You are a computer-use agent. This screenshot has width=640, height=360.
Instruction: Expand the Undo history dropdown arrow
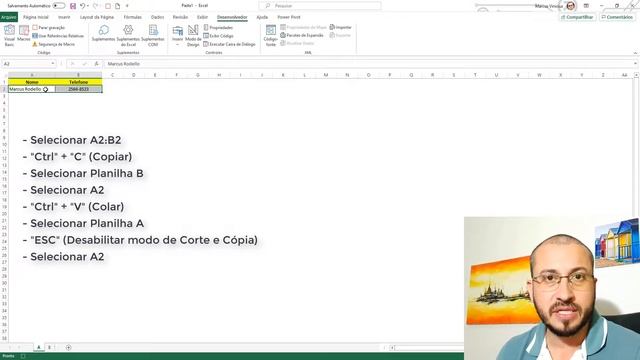[88, 6]
